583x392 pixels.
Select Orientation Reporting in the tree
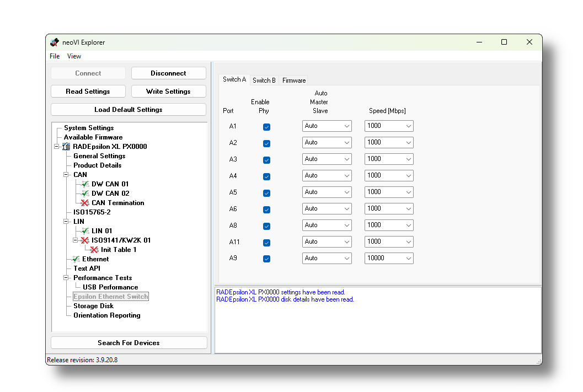106,315
